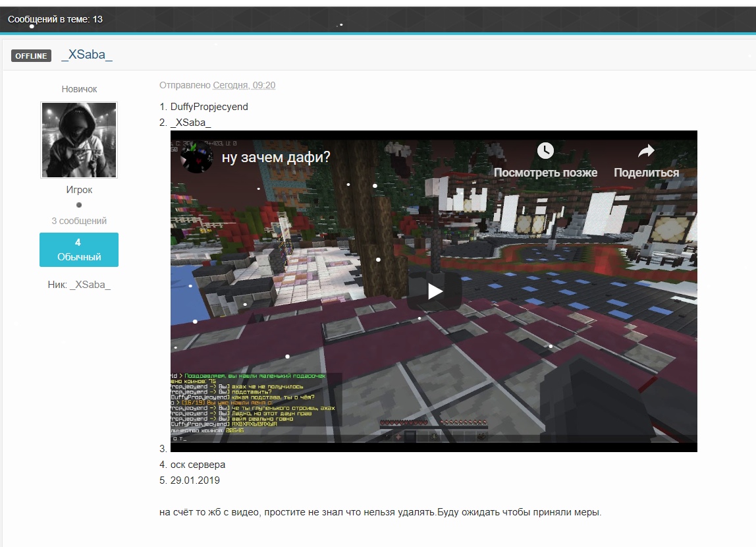Click the "Поделиться" label on video
The width and height of the screenshot is (756, 547).
(x=646, y=173)
